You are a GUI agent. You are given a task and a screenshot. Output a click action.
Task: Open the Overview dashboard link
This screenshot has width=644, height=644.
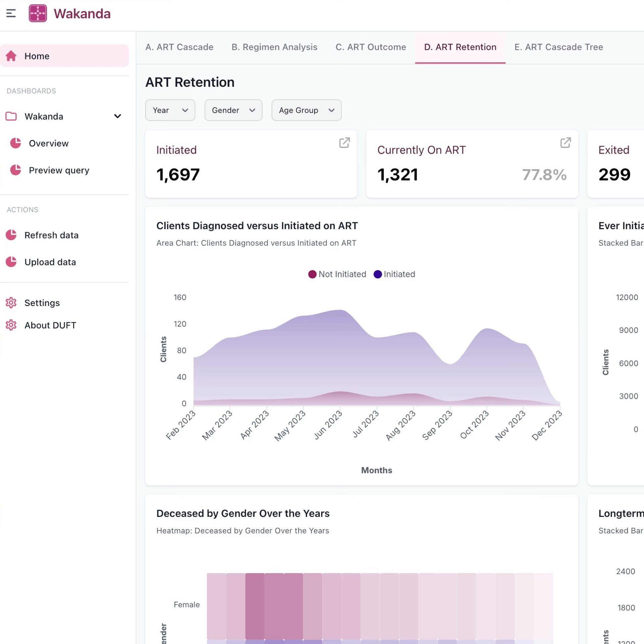[x=48, y=143]
